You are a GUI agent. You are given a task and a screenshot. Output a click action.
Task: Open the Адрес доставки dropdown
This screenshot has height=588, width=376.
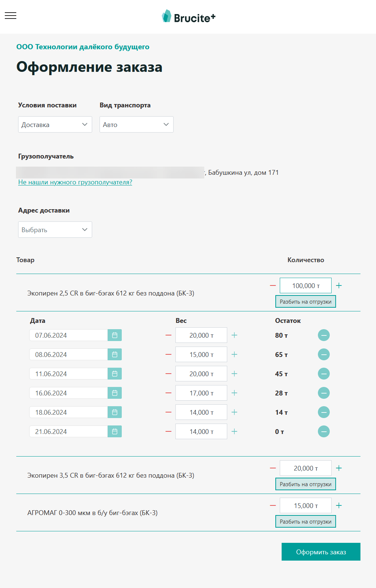pos(55,230)
